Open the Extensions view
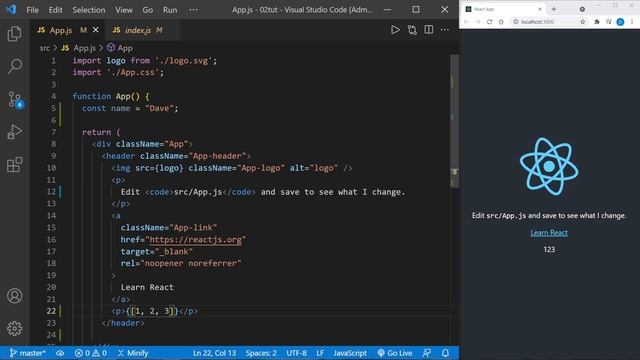Image resolution: width=640 pixels, height=360 pixels. [x=15, y=164]
